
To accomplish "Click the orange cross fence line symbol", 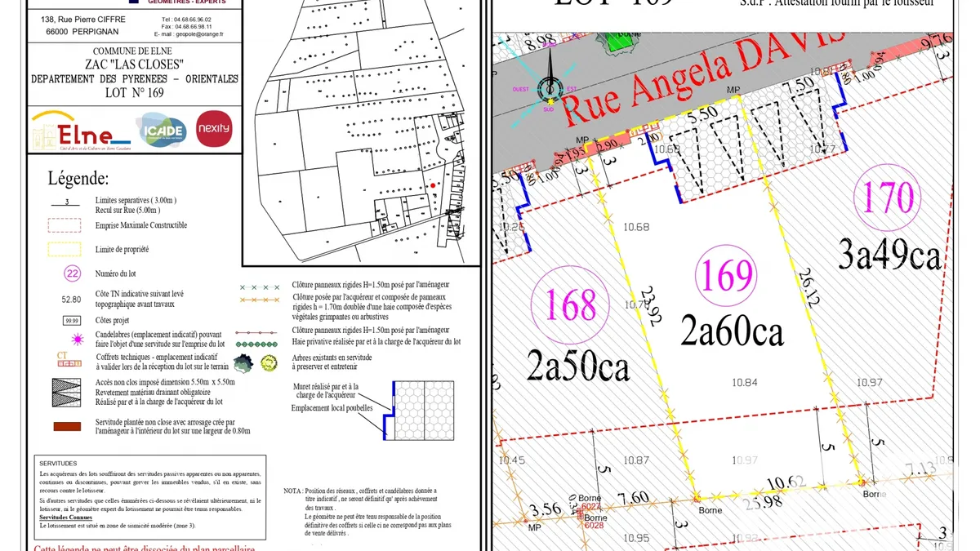I will tap(258, 300).
